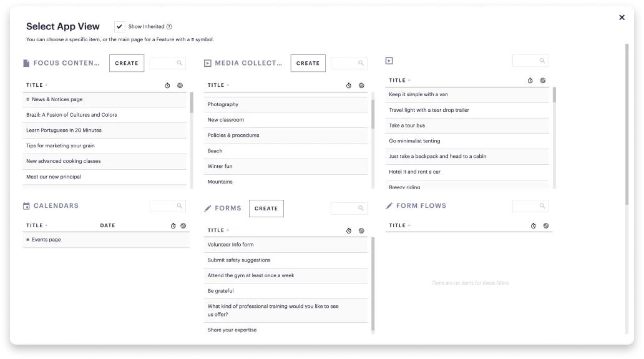Click the Forms section pencil icon
This screenshot has width=644, height=359.
[x=208, y=209]
